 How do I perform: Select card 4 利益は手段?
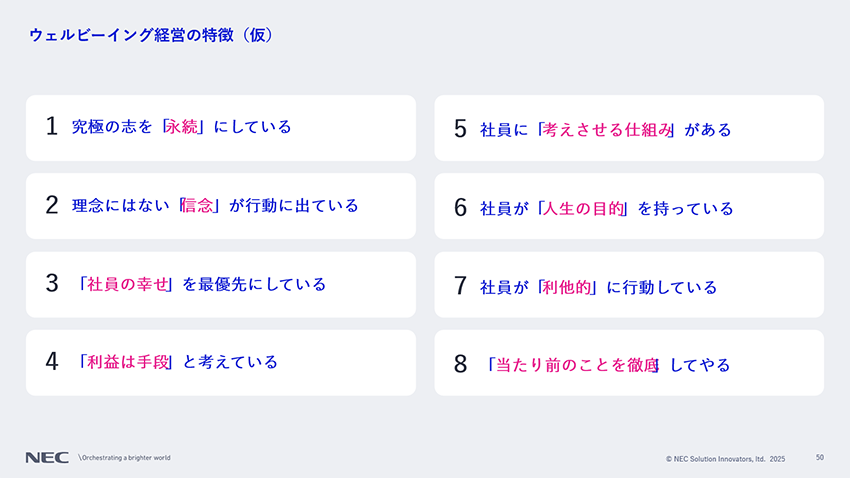point(221,363)
